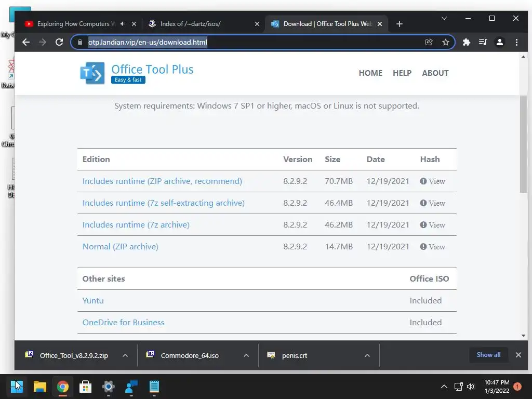Viewport: 532px width, 399px height.
Task: Click the network icon in system tray
Action: 458,387
